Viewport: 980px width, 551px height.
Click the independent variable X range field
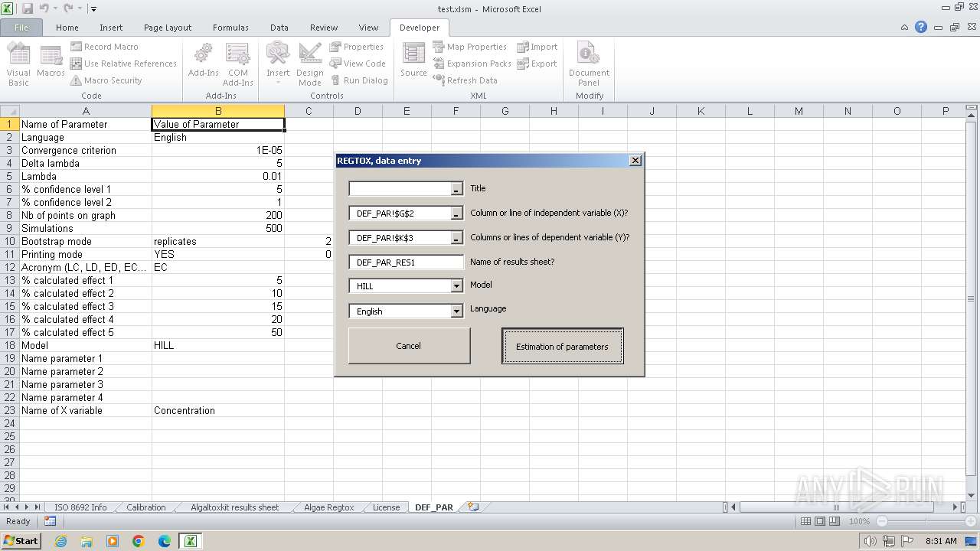[x=400, y=214]
